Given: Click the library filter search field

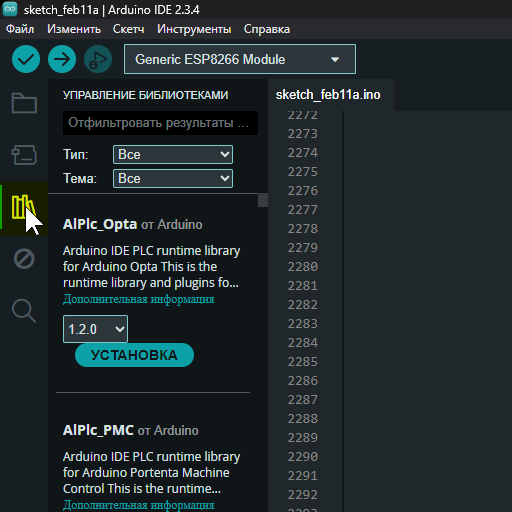Looking at the screenshot, I should [160, 123].
